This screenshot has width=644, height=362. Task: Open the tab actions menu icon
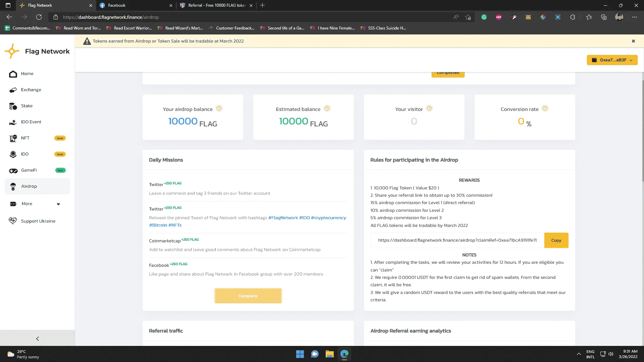tap(8, 5)
